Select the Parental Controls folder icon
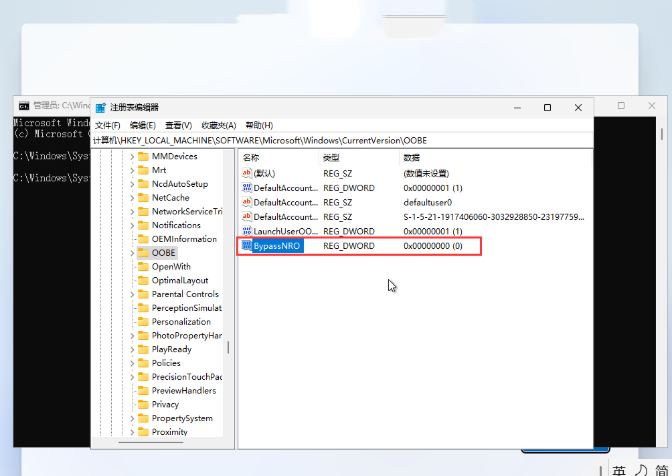Screen dimensions: 672x476 143,294
